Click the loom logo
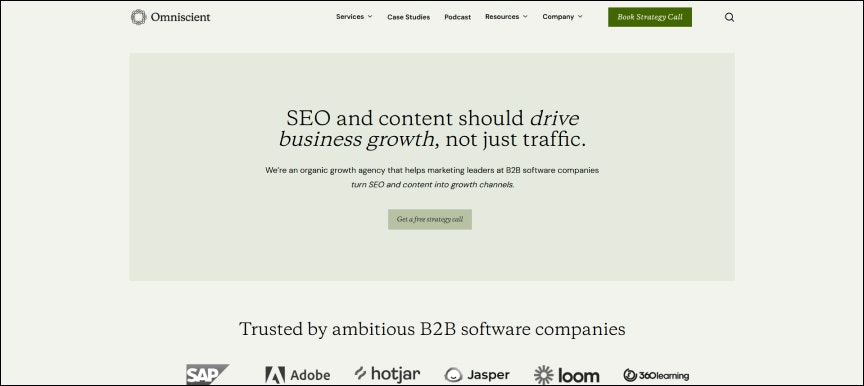864x386 pixels. (x=566, y=375)
